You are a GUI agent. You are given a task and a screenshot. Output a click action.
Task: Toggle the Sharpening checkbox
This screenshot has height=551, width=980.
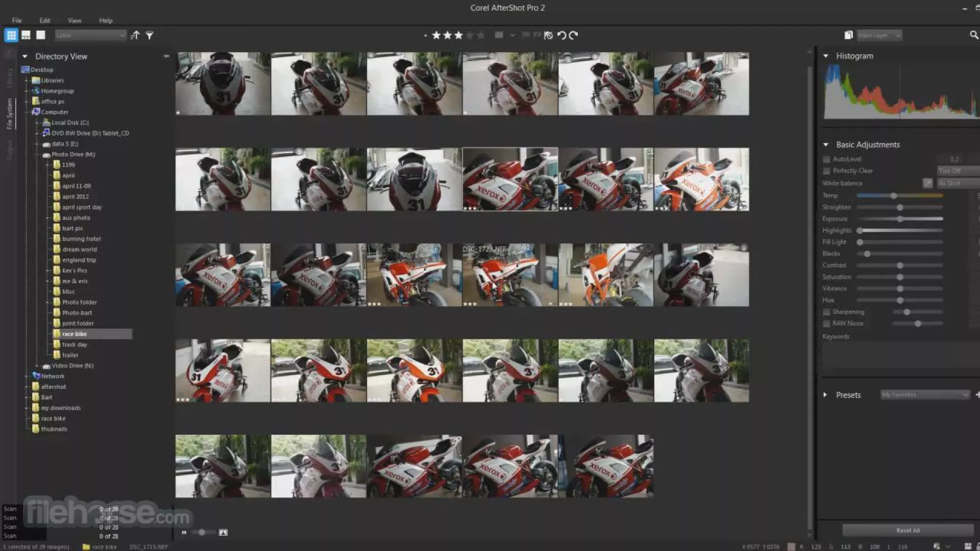click(x=826, y=312)
